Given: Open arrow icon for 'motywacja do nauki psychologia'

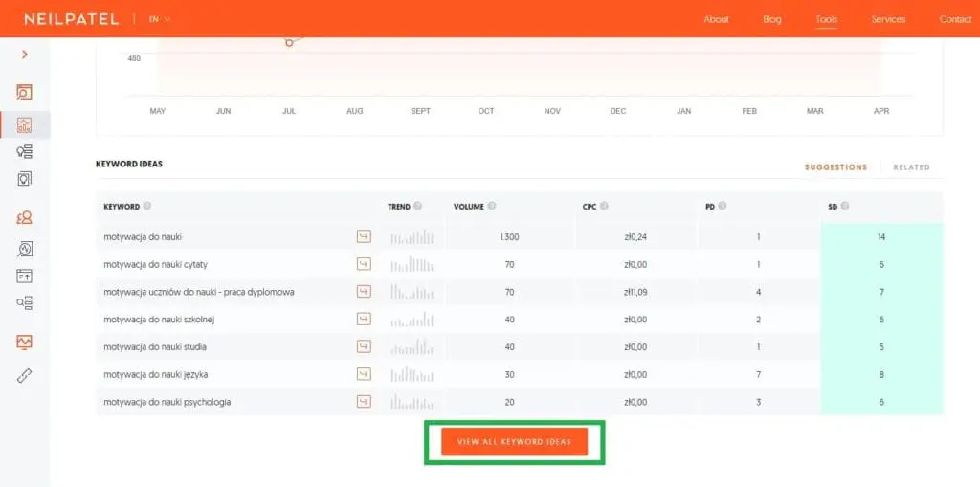Looking at the screenshot, I should pyautogui.click(x=364, y=401).
